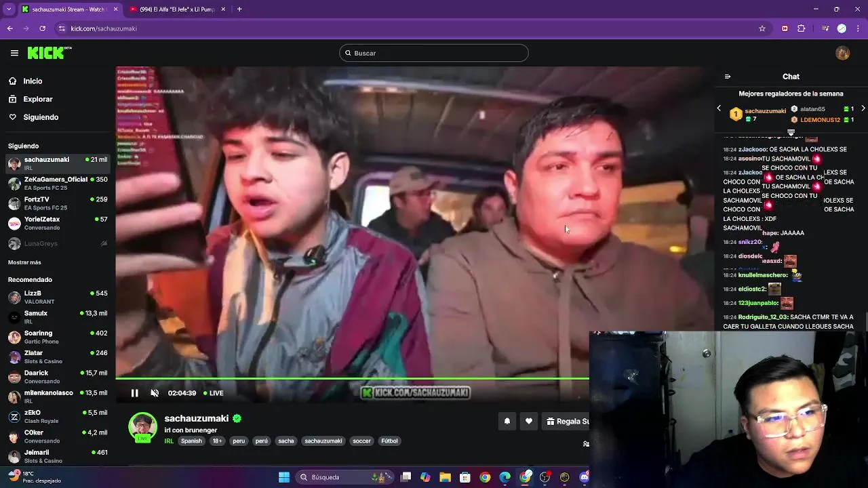Screen dimensions: 868x488
Task: Open the Chrome three-dot menu
Action: click(x=857, y=28)
